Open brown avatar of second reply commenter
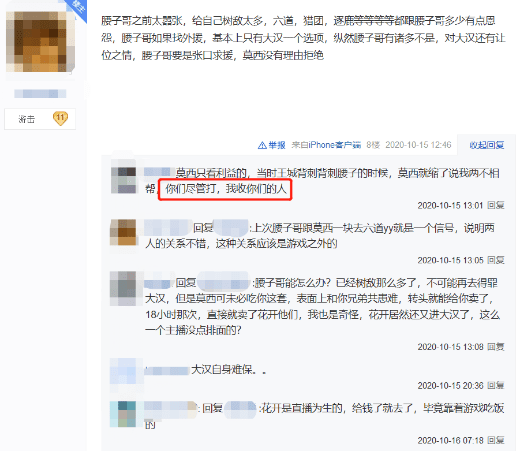The image size is (520, 451). click(123, 232)
